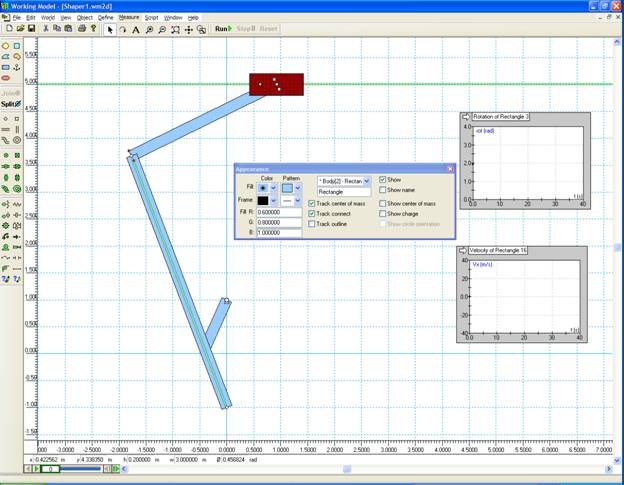Screen dimensions: 624x485
Task: Click the Rectangle name text field
Action: [344, 192]
